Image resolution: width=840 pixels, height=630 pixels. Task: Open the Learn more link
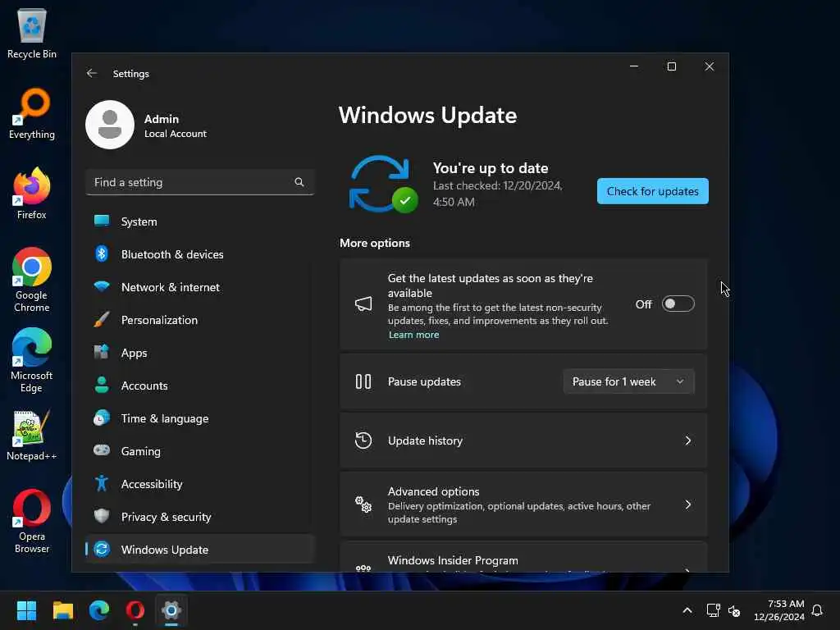coord(413,335)
